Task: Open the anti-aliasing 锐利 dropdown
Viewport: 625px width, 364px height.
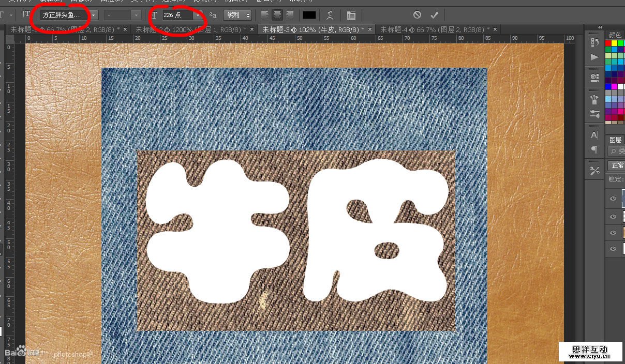Action: [x=237, y=15]
